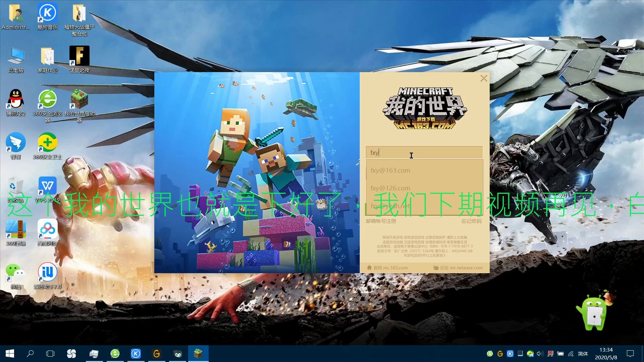Click the orange G icon on the taskbar
644x362 pixels.
point(157,354)
